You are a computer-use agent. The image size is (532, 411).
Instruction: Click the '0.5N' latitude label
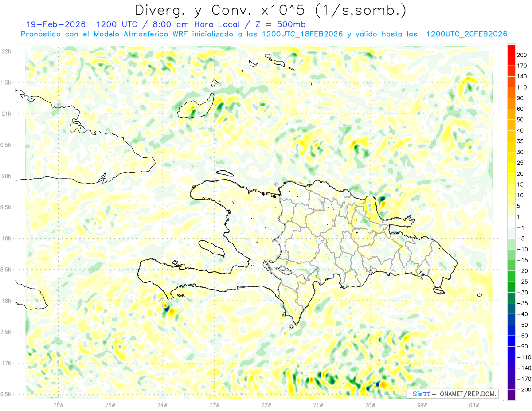tap(7, 145)
